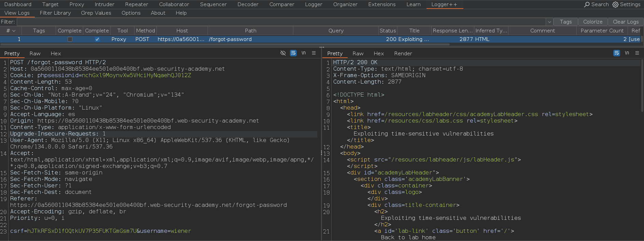Click the sort arrow in the # column
The height and width of the screenshot is (241, 644).
tap(14, 31)
